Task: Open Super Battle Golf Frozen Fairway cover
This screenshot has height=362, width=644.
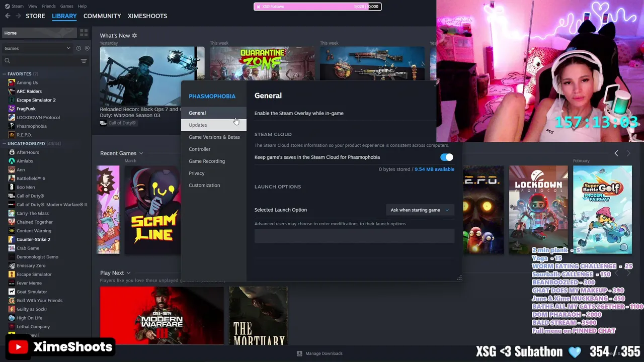Action: tap(602, 210)
